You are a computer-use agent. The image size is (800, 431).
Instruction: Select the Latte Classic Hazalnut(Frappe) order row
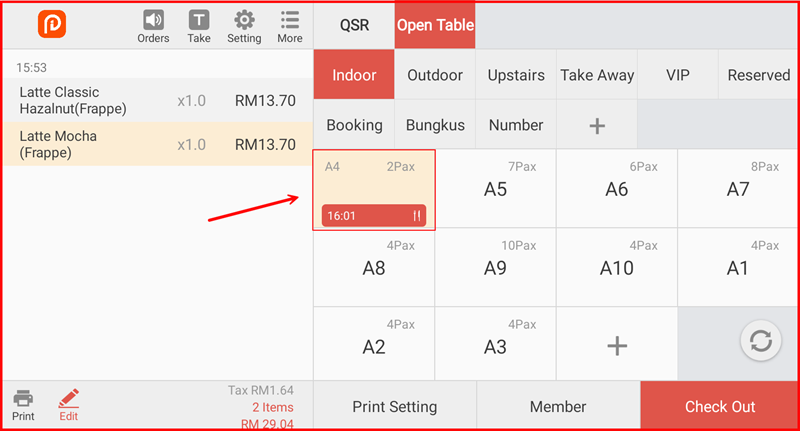click(158, 100)
